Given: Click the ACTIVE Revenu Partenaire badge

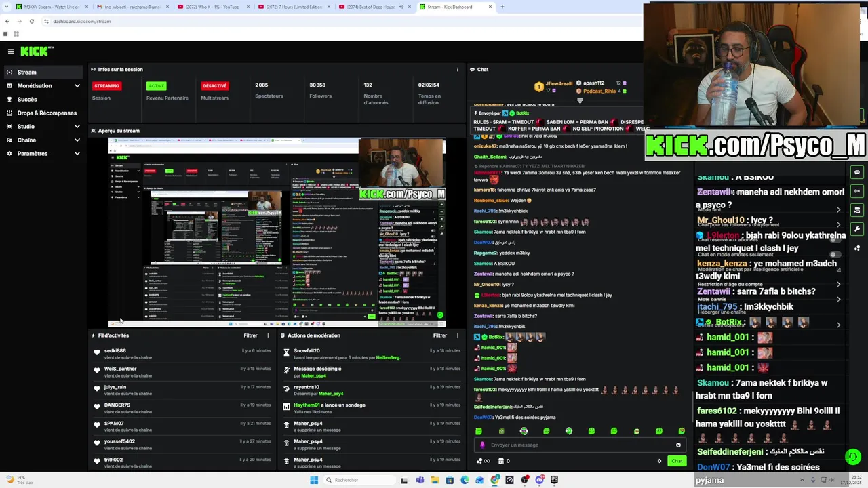Looking at the screenshot, I should pyautogui.click(x=157, y=86).
